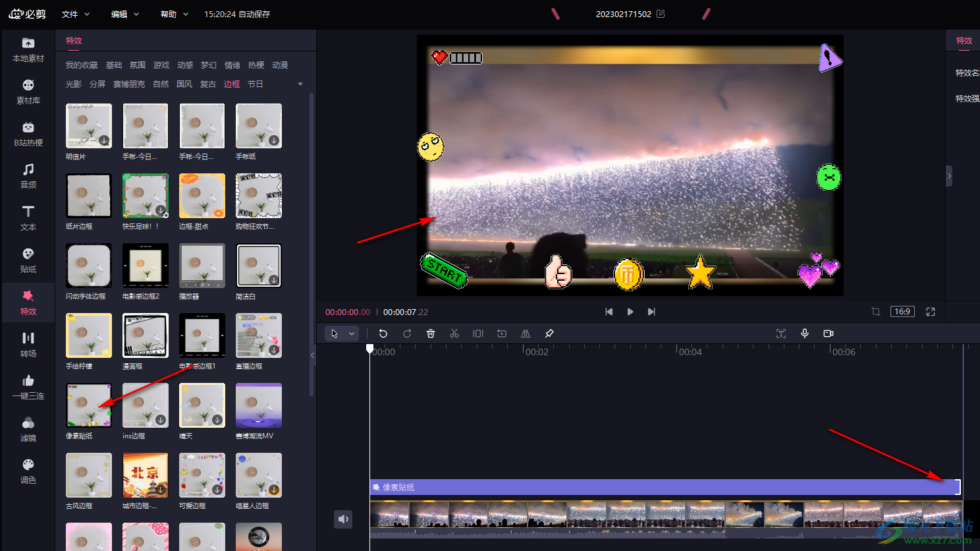Click the mirror flip icon

(526, 333)
